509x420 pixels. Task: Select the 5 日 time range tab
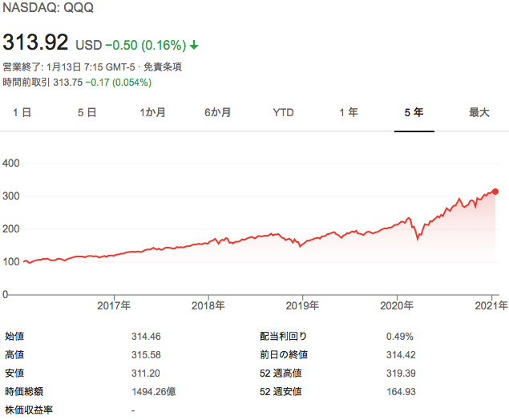(87, 113)
